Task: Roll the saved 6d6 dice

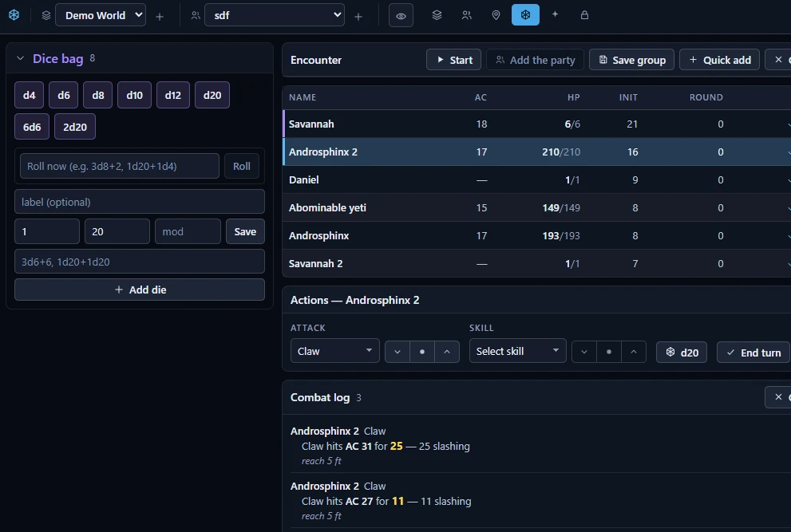Action: (32, 127)
